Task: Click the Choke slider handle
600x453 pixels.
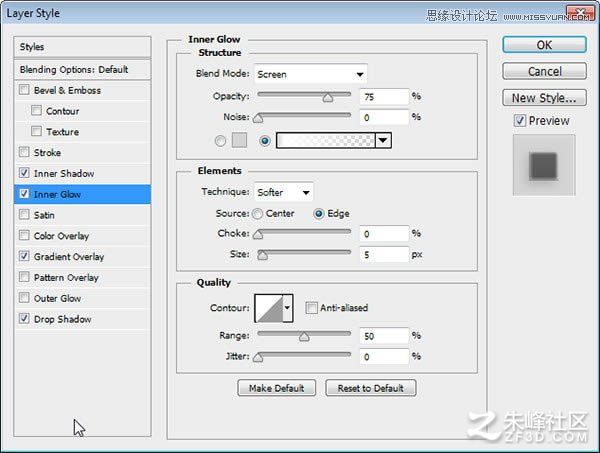Action: coord(258,235)
